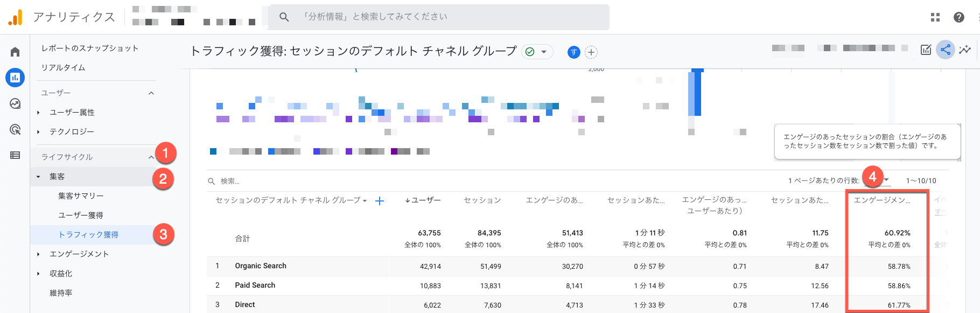Open リアルタイム report

pyautogui.click(x=64, y=68)
